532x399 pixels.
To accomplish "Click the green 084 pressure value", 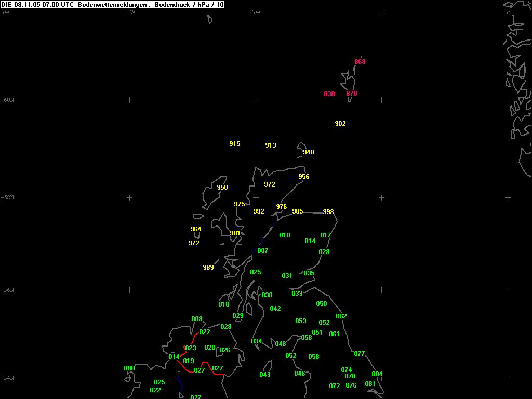I will (x=377, y=374).
